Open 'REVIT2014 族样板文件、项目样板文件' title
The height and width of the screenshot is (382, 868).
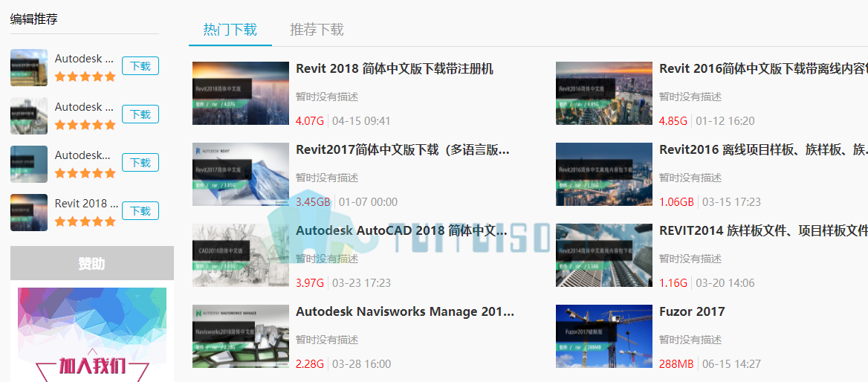pos(763,230)
